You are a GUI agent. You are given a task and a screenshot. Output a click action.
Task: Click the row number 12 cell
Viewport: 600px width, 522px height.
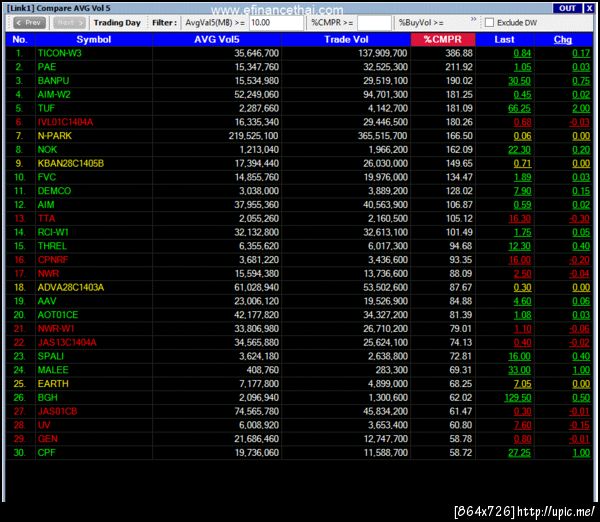point(20,205)
